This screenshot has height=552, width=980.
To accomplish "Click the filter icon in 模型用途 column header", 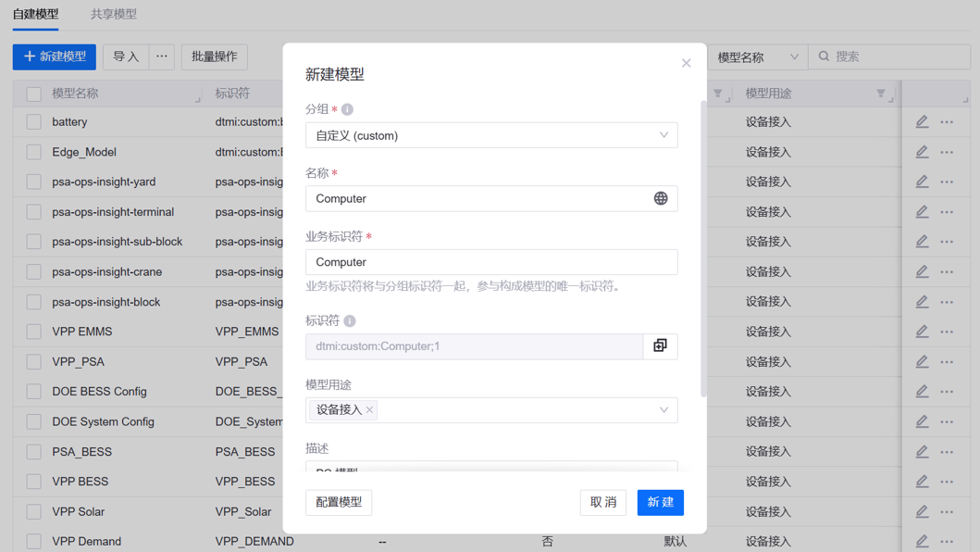I will [881, 94].
